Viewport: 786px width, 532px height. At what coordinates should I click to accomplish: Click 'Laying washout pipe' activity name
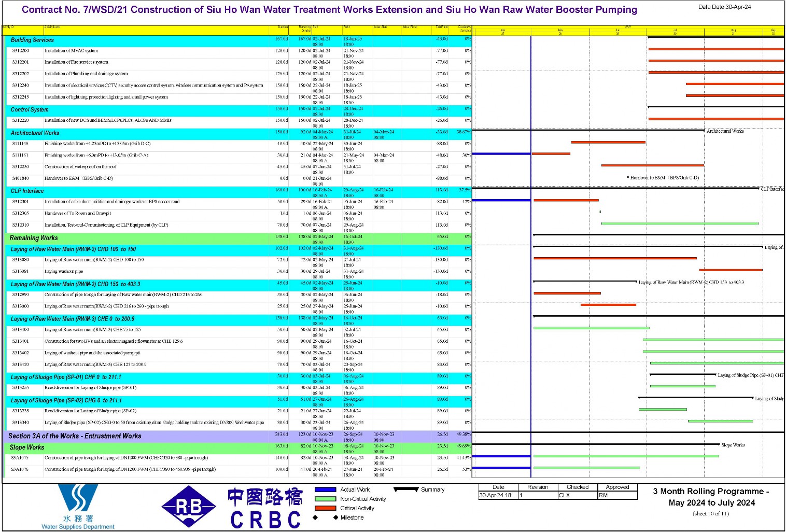(x=64, y=271)
